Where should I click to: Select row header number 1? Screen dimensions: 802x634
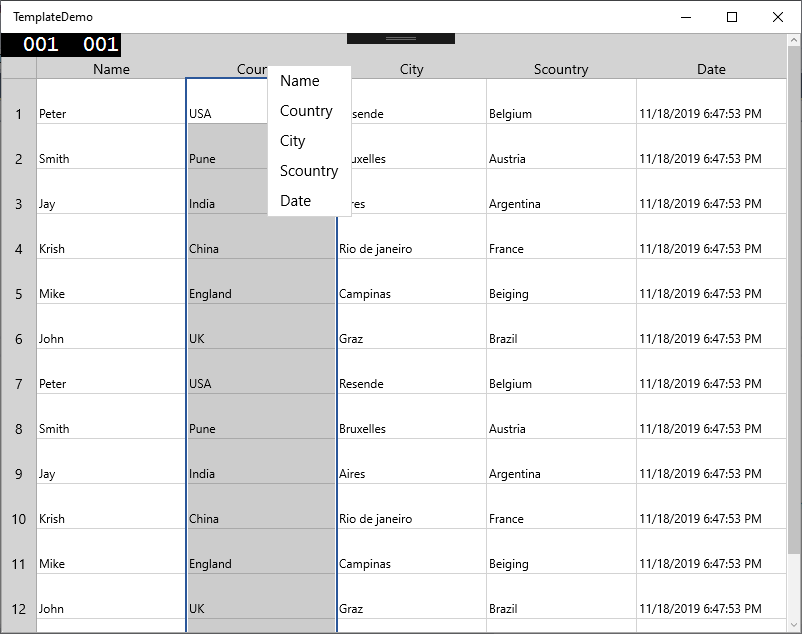pyautogui.click(x=18, y=114)
